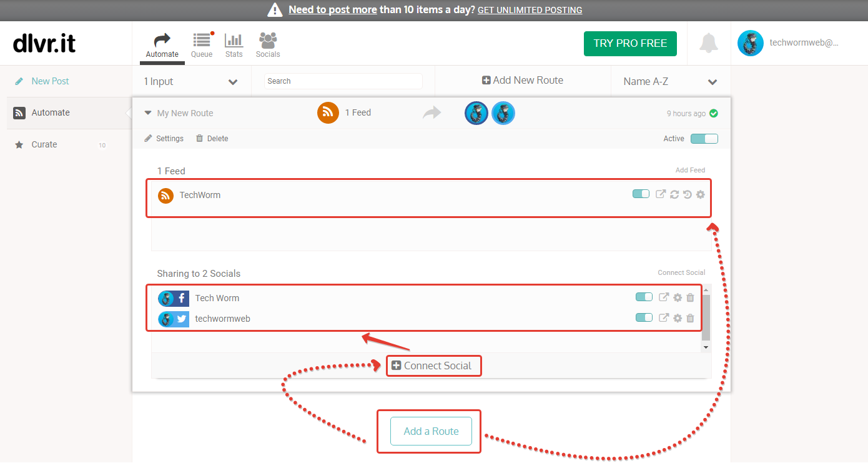Image resolution: width=868 pixels, height=463 pixels.
Task: Open the notifications bell icon
Action: pos(708,43)
